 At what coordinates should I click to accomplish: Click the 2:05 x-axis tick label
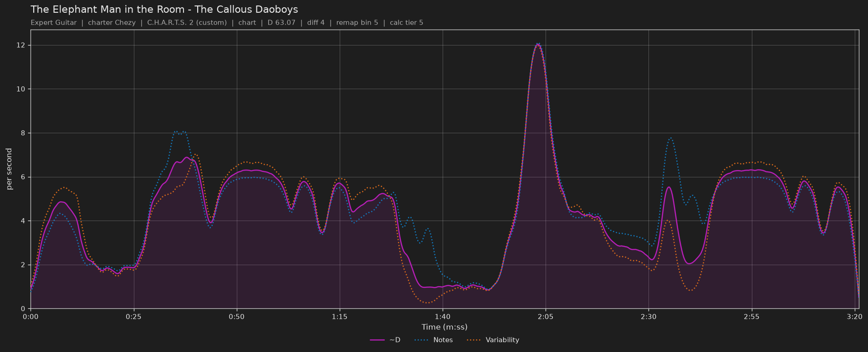(546, 317)
